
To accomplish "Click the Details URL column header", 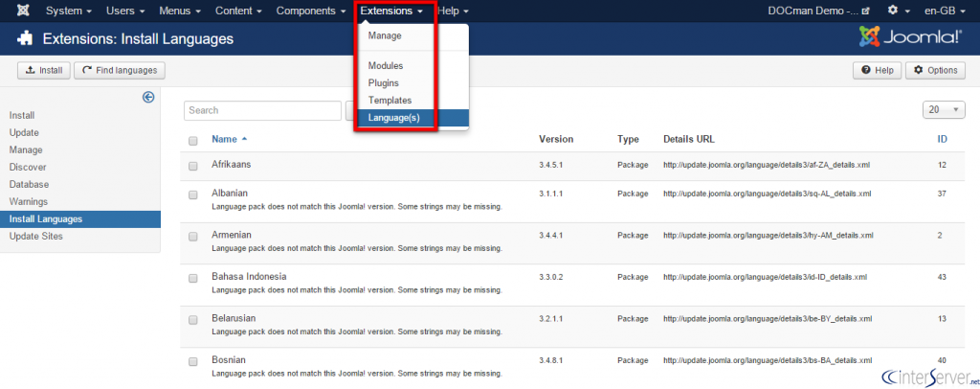I will 689,139.
